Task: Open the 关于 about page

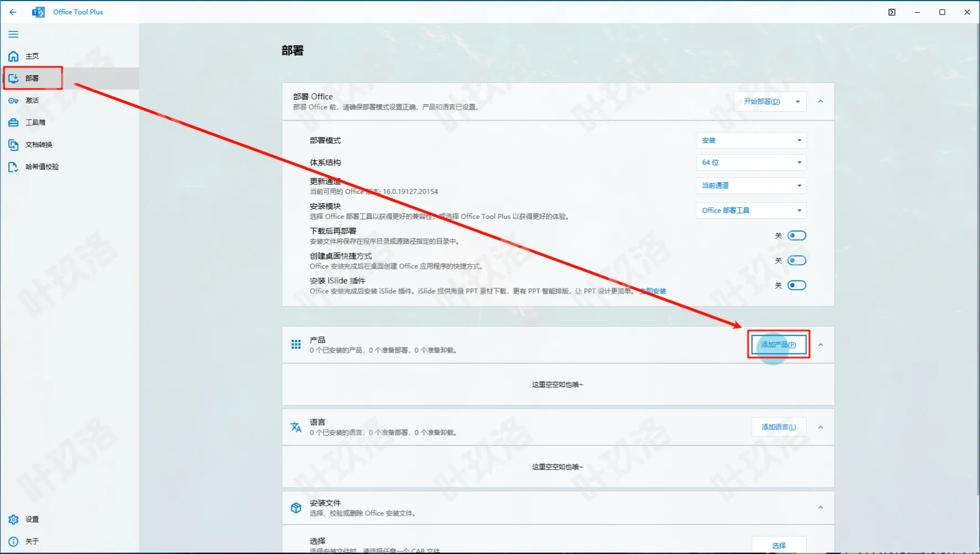Action: coord(69,542)
